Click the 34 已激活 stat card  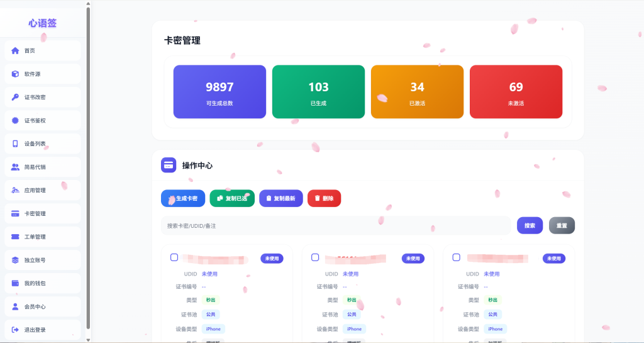[x=418, y=92]
